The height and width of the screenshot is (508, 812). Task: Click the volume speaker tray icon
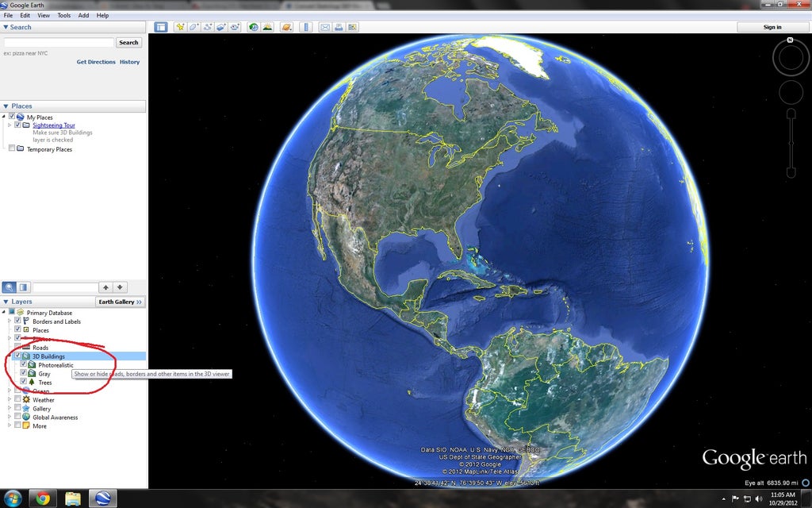759,498
